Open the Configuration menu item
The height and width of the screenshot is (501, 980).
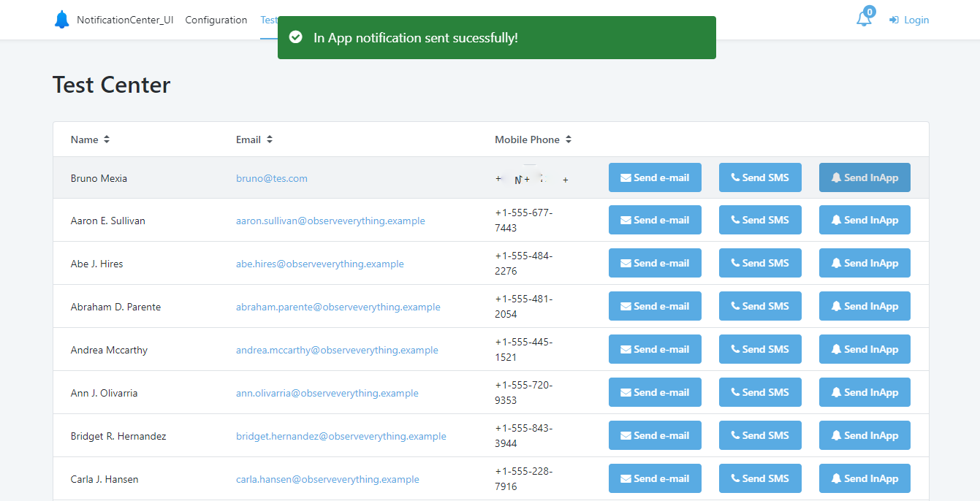[x=216, y=20]
